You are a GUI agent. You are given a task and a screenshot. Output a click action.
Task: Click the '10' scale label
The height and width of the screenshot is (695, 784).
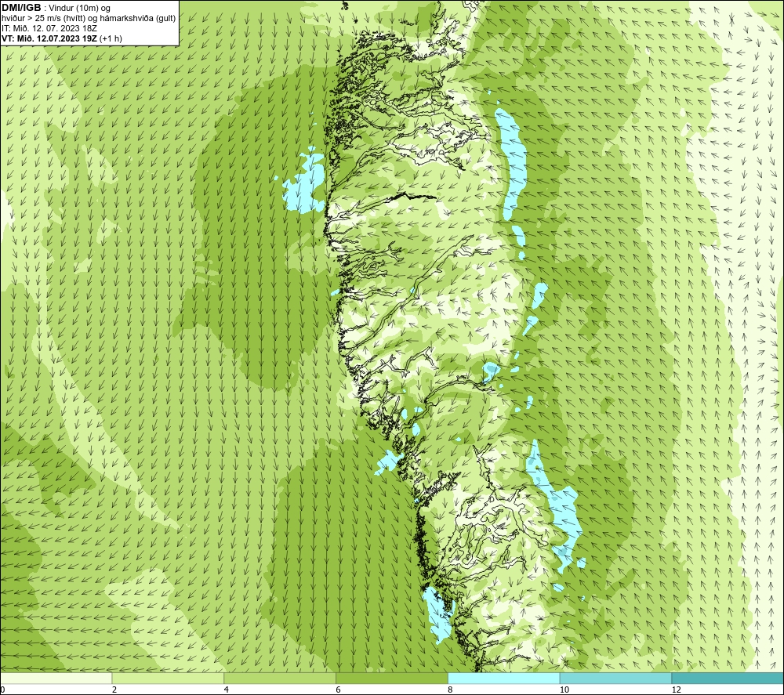pos(564,690)
